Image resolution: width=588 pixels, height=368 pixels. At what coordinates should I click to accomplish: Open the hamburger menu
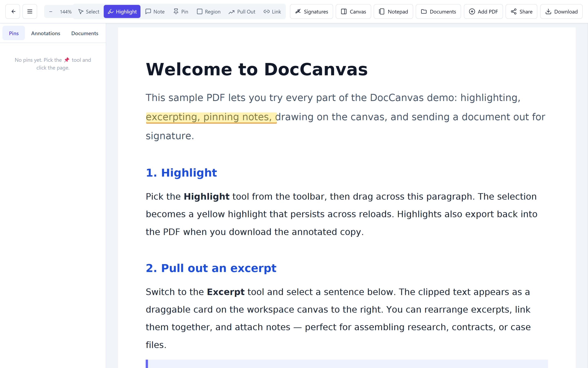point(30,11)
